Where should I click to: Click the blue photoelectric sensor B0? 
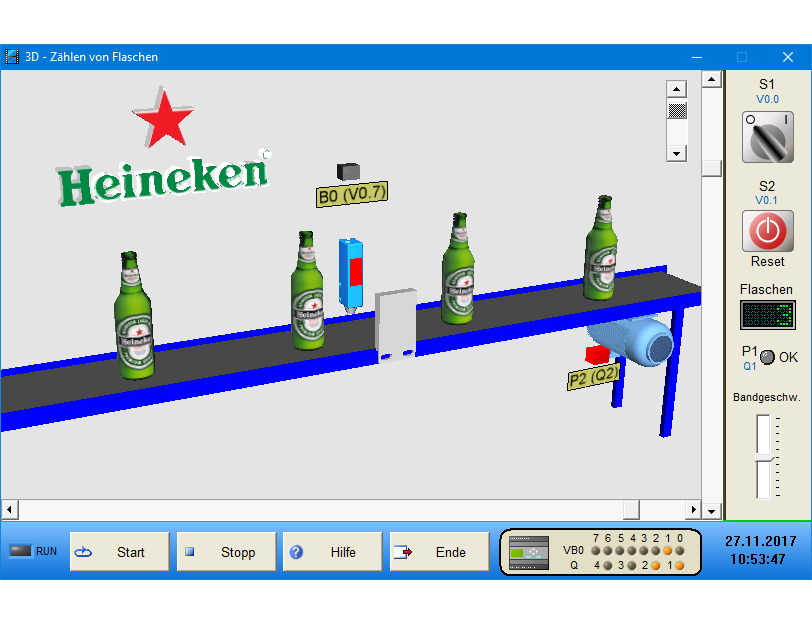(351, 274)
